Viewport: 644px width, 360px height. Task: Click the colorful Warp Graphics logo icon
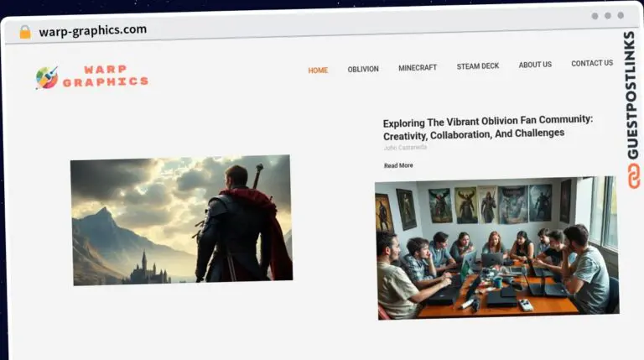(x=47, y=77)
